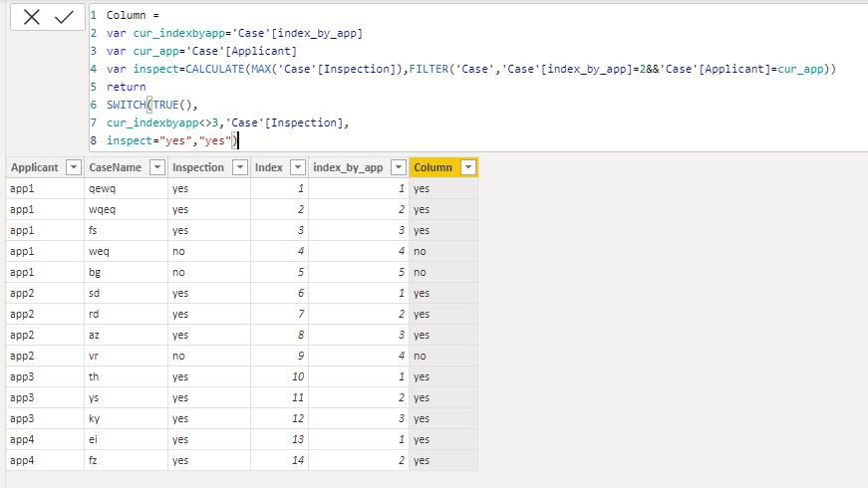
Task: Select the CaseName cell 'sd'
Action: 127,293
